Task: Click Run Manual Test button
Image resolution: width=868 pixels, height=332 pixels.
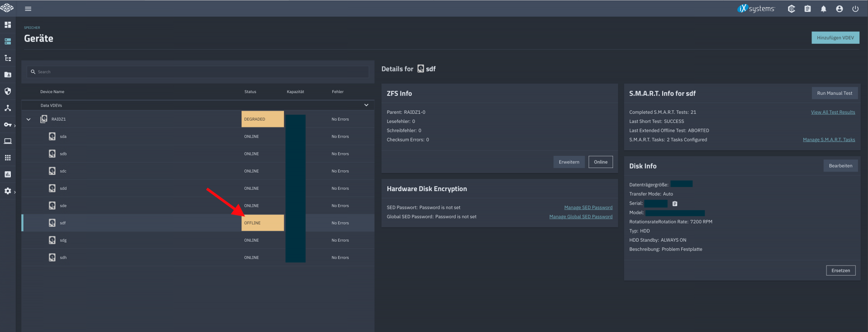Action: click(x=835, y=94)
